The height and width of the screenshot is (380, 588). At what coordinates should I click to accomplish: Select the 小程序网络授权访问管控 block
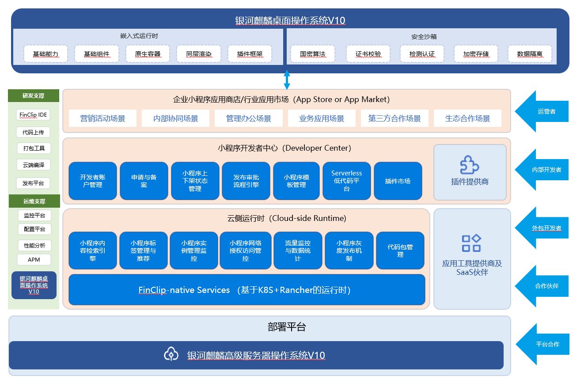[x=246, y=251]
